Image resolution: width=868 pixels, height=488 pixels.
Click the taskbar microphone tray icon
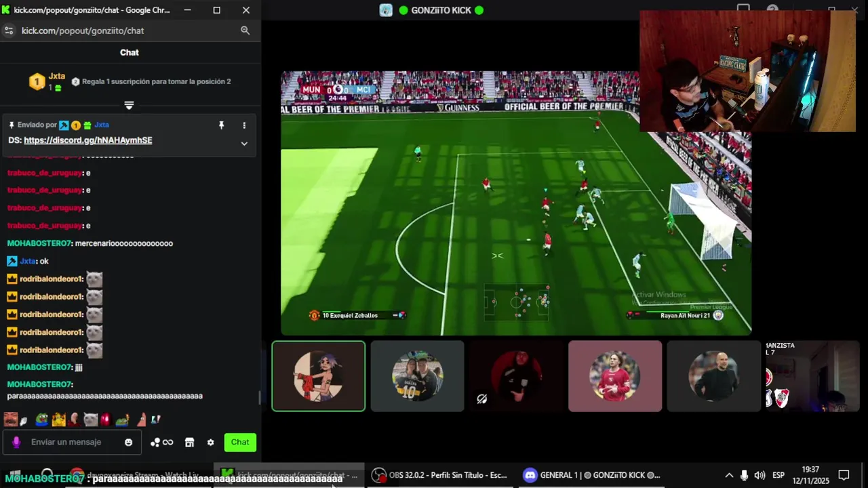745,475
